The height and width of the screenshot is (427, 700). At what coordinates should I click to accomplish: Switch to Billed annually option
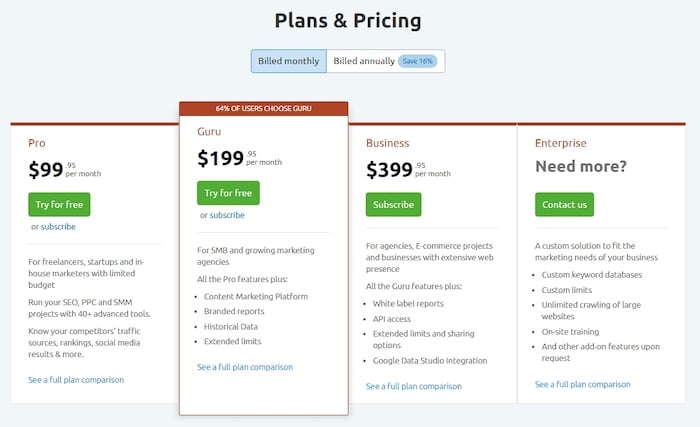click(364, 61)
